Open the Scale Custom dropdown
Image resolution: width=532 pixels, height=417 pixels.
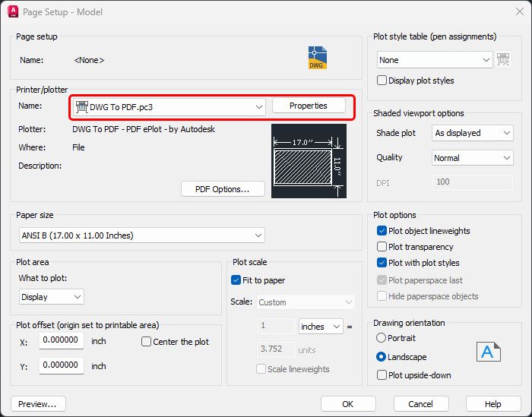pyautogui.click(x=306, y=302)
